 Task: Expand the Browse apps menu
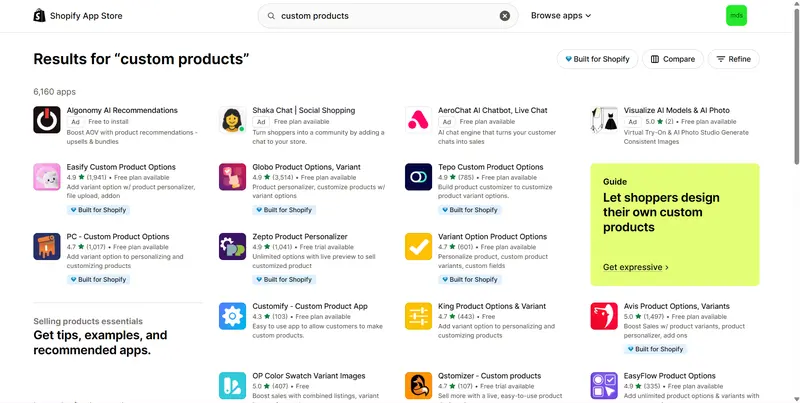[x=561, y=16]
